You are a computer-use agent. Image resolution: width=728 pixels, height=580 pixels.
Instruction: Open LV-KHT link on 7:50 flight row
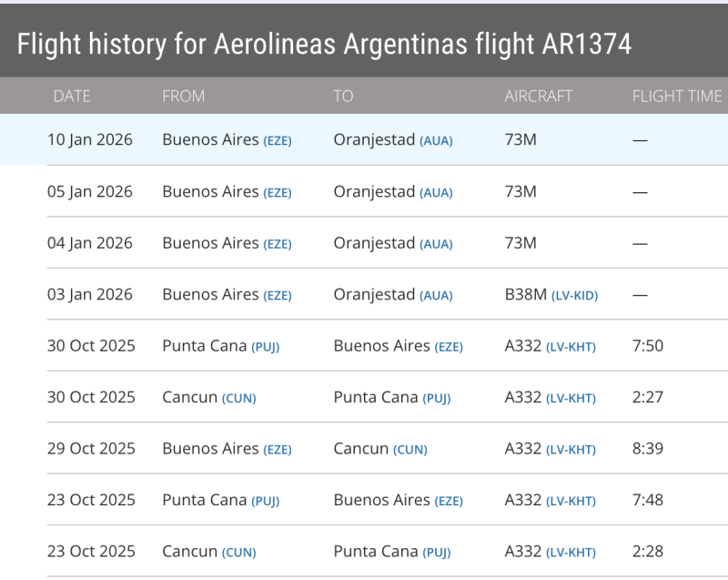click(571, 347)
